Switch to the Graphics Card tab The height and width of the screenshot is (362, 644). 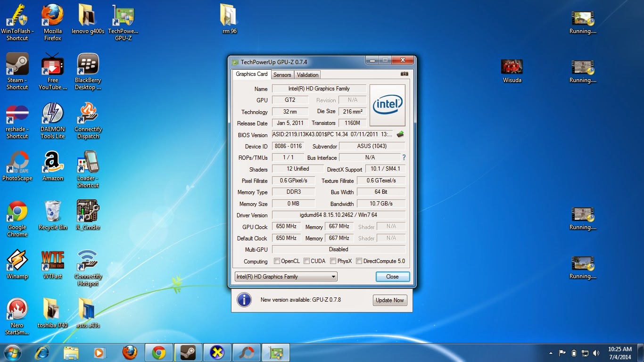252,74
